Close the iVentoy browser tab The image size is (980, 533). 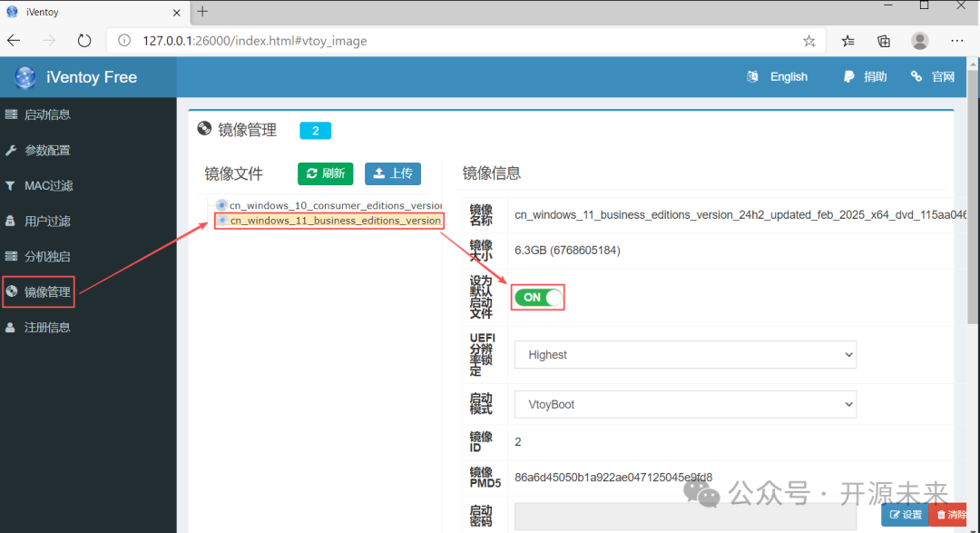click(177, 13)
